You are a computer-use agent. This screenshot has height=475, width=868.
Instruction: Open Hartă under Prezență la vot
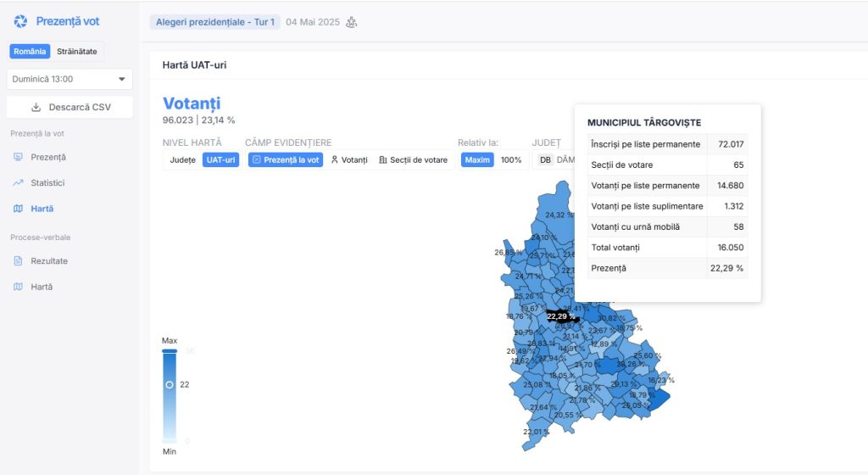click(x=42, y=209)
